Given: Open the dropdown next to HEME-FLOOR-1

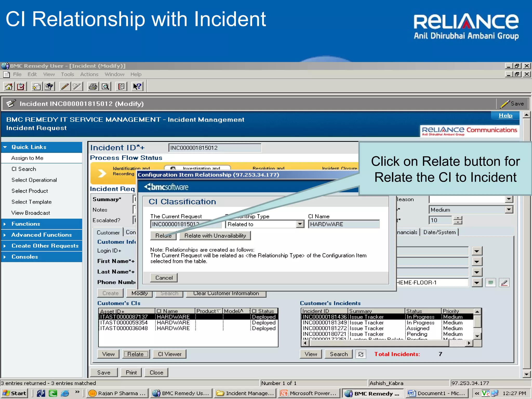Looking at the screenshot, I should pyautogui.click(x=477, y=282).
